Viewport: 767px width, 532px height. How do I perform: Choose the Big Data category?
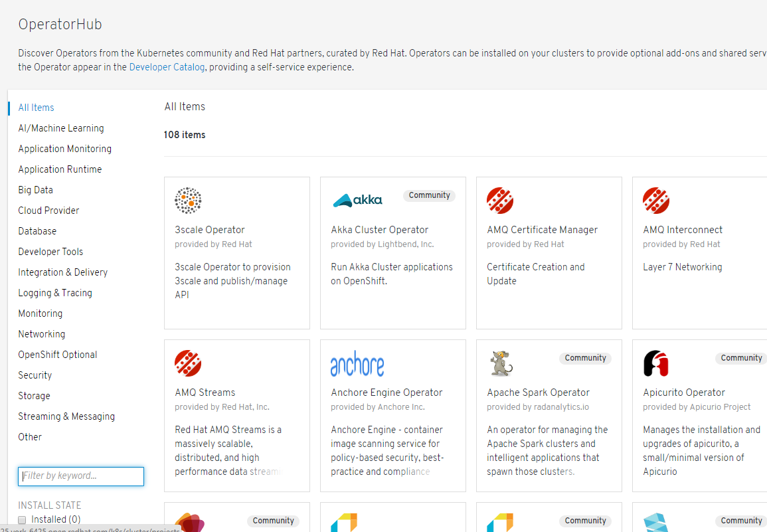[36, 190]
